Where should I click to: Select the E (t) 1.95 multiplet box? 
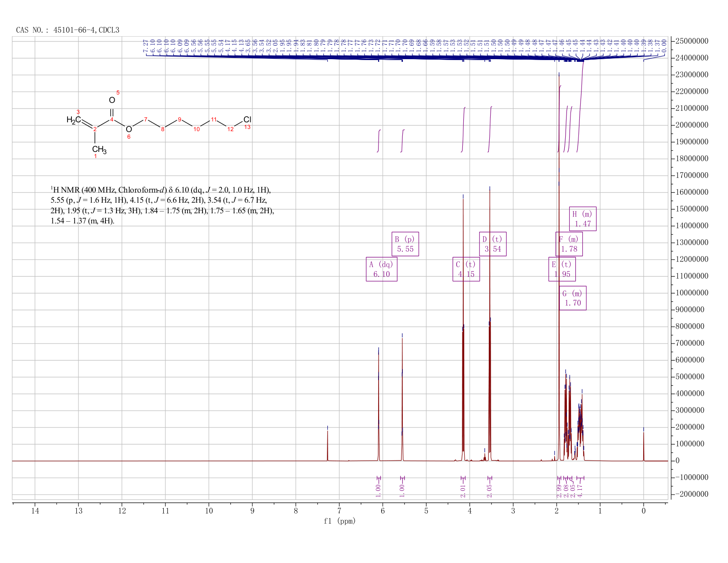(x=562, y=269)
